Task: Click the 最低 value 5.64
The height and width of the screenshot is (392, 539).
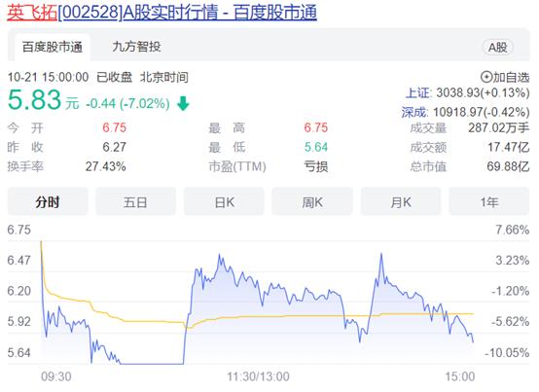Action: [x=316, y=147]
